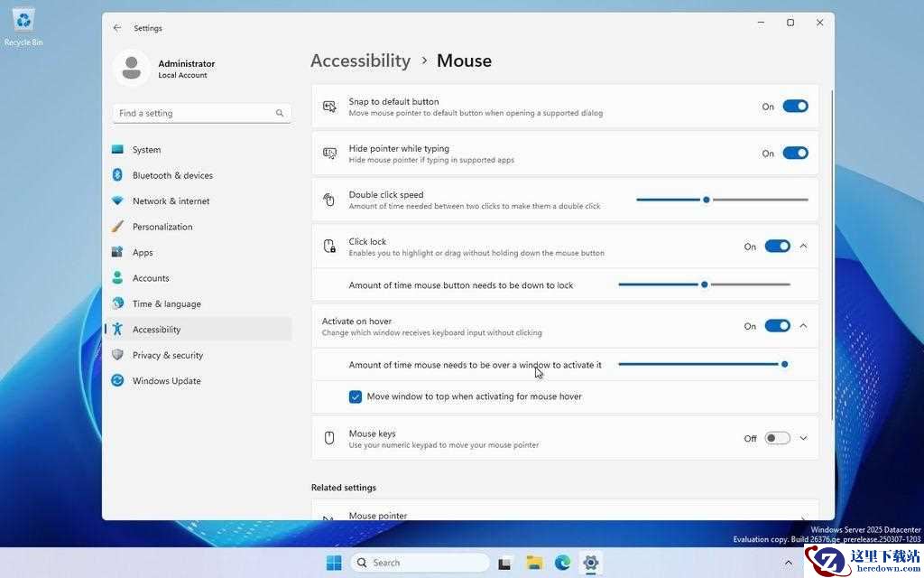924x578 pixels.
Task: Turn off Snap to default button toggle
Action: click(x=795, y=107)
